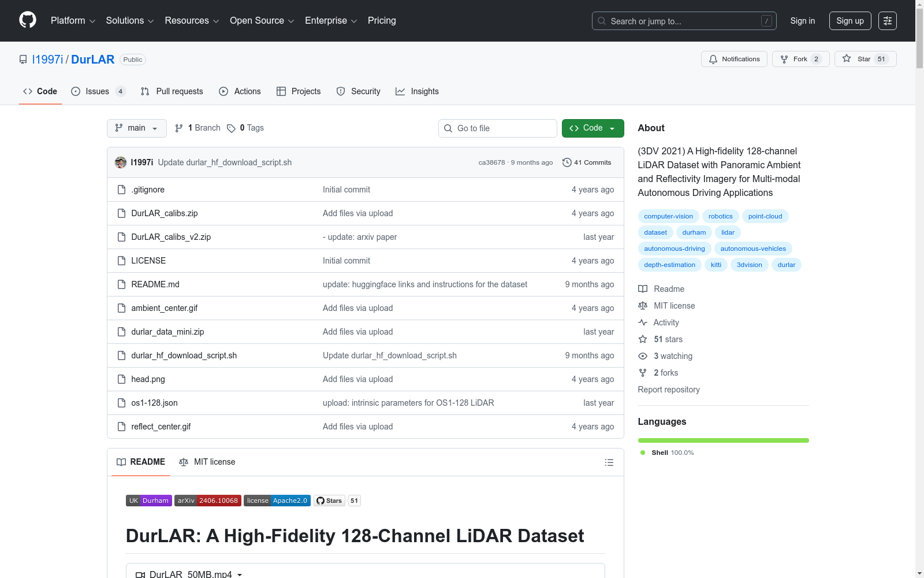The height and width of the screenshot is (578, 924).
Task: Click the computer-vision topic tag
Action: [668, 216]
